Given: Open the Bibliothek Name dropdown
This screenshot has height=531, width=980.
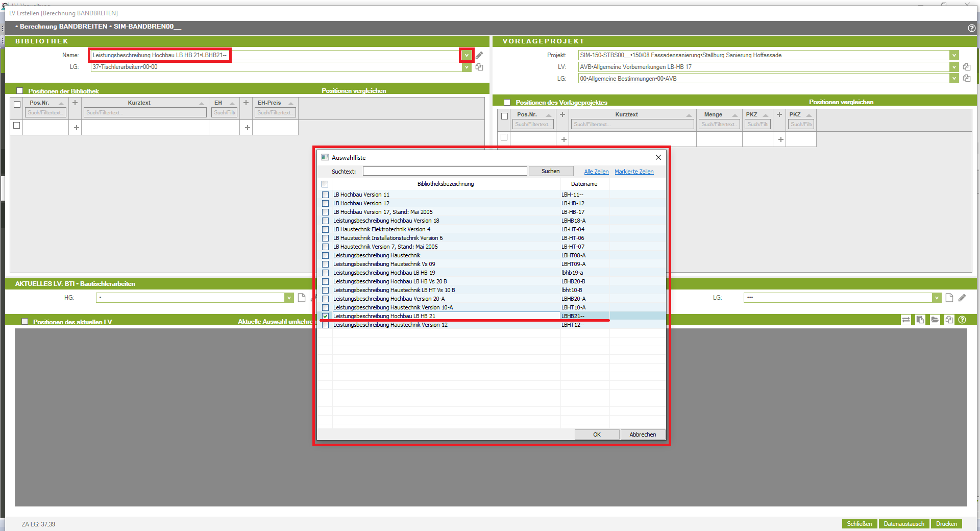Looking at the screenshot, I should [467, 55].
